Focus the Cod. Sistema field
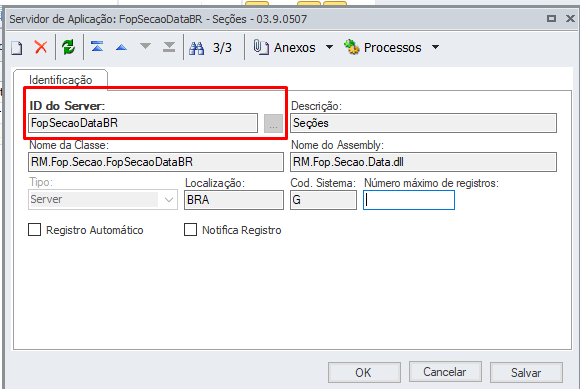 pyautogui.click(x=323, y=200)
